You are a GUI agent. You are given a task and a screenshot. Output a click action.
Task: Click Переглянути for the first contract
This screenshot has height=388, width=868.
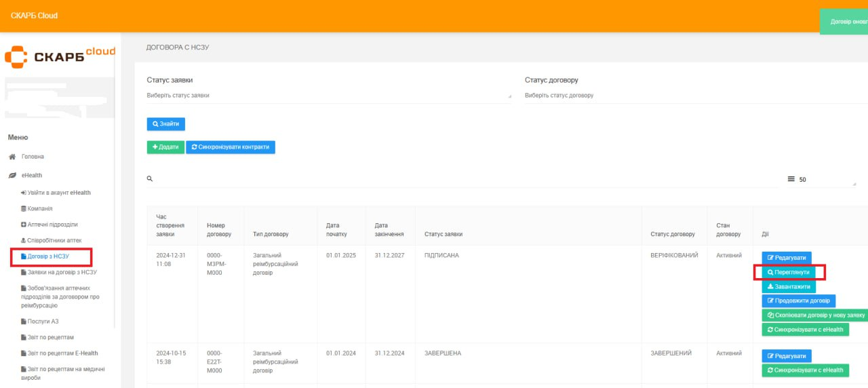click(x=788, y=273)
